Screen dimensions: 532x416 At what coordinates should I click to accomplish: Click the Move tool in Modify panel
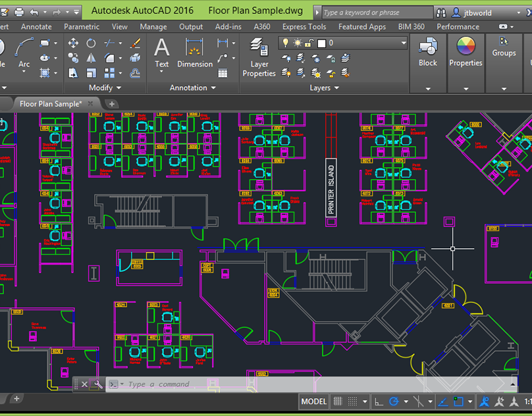click(73, 43)
